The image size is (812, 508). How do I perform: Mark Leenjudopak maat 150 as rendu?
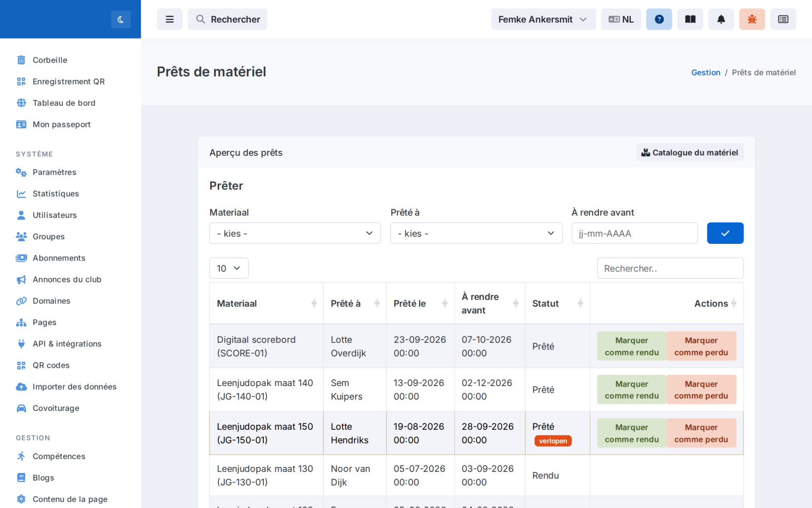tap(631, 433)
